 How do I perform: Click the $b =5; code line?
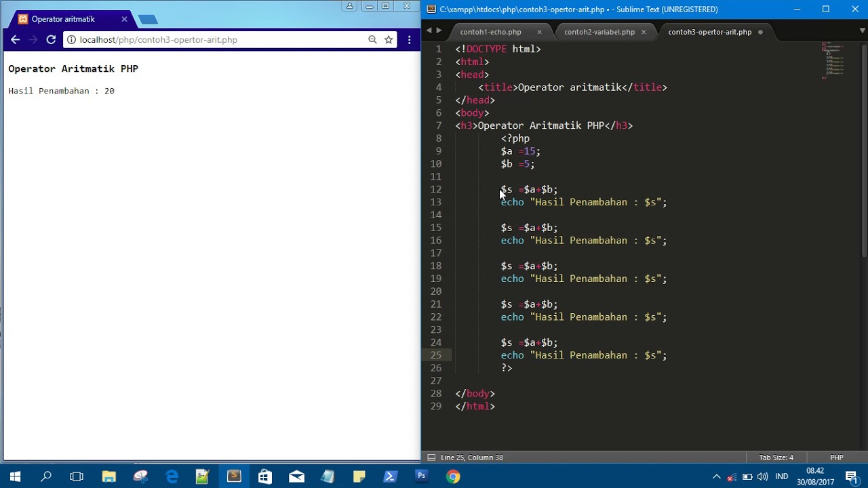pyautogui.click(x=517, y=164)
